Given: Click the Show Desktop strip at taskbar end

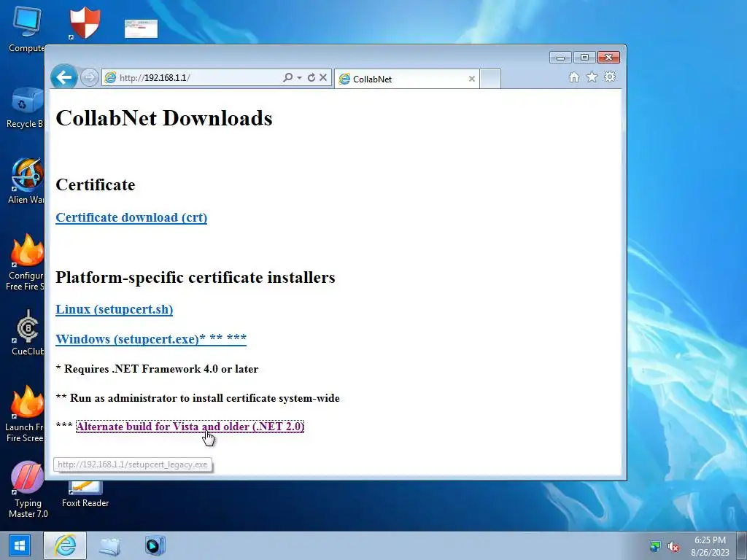Looking at the screenshot, I should [743, 545].
